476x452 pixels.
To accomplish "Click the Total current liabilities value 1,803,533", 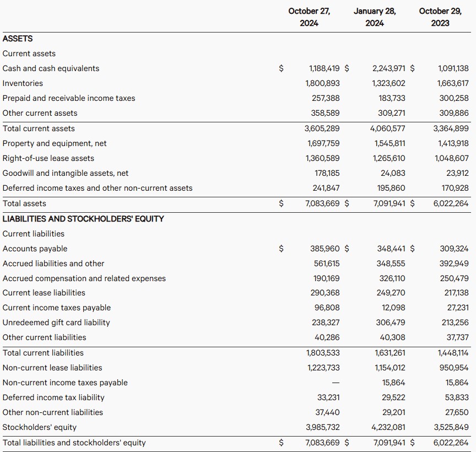I will pyautogui.click(x=322, y=353).
